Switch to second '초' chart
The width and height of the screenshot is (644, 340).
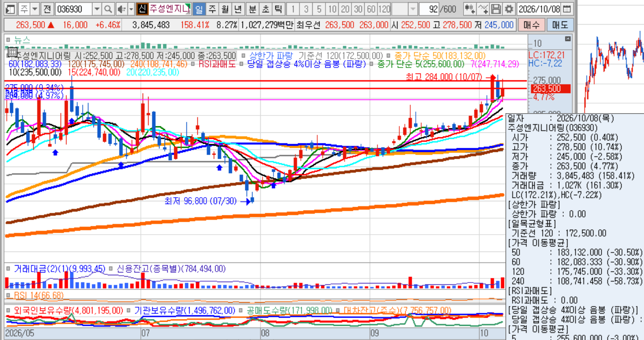tap(265, 9)
